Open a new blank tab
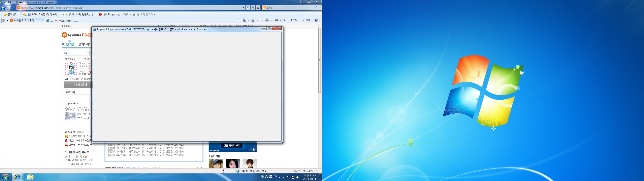This screenshot has width=644, height=181. (84, 21)
